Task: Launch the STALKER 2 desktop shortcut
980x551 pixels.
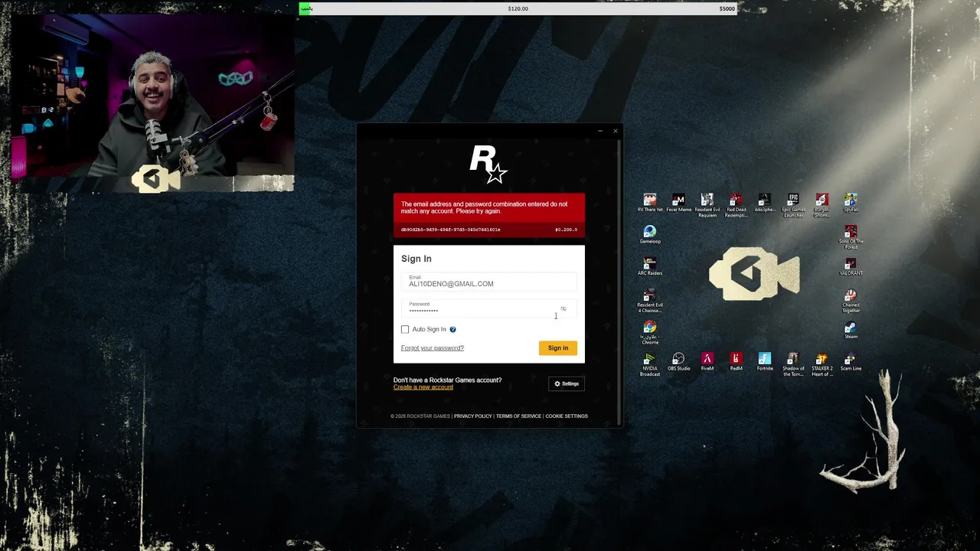Action: pos(822,364)
